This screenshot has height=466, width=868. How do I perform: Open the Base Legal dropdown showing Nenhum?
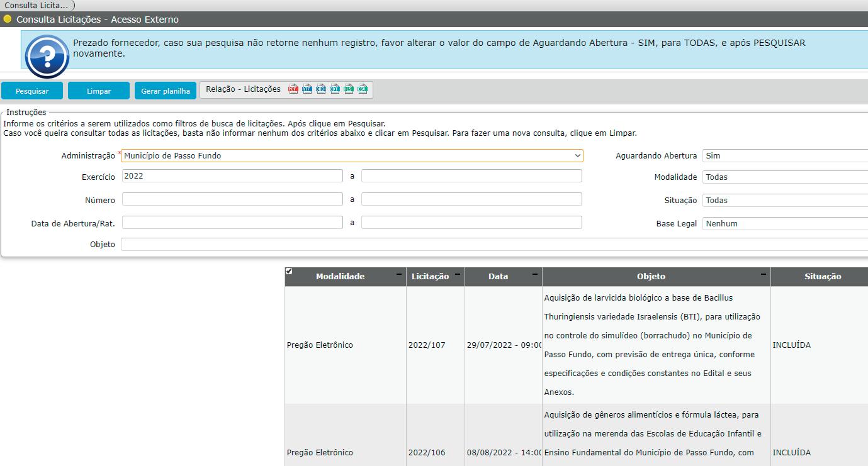(x=785, y=223)
